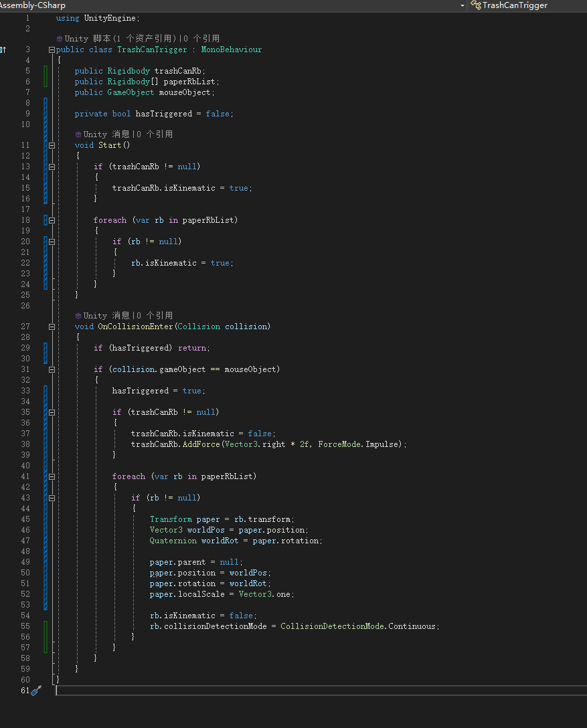587x728 pixels.
Task: Collapse the if rb block on line 20
Action: tap(52, 242)
